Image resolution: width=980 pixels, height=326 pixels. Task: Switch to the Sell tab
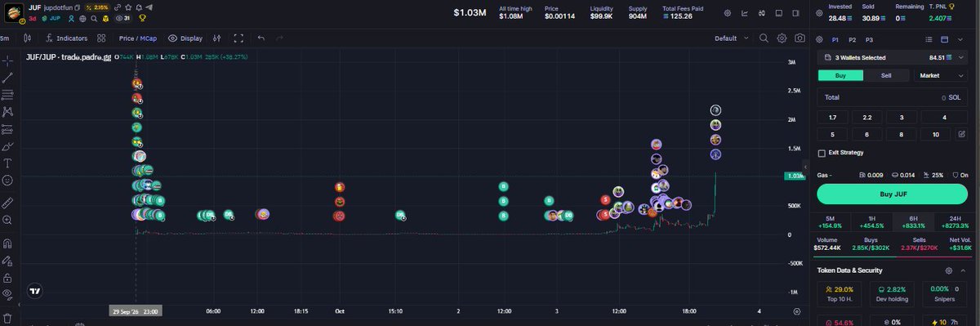click(886, 75)
